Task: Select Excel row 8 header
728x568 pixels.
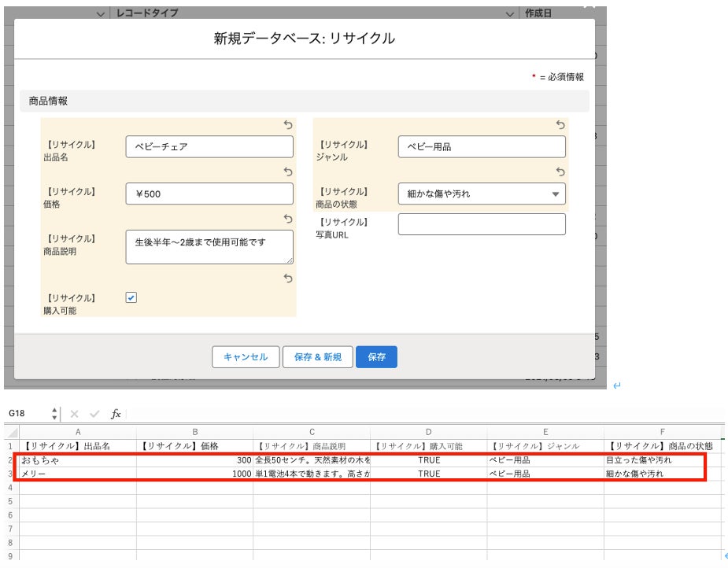Action: 11,543
